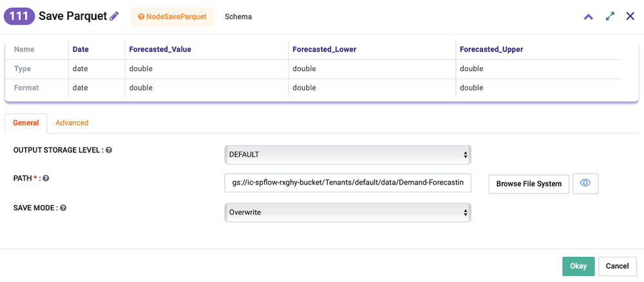Click the Forecasted_Upper column header

[x=491, y=49]
